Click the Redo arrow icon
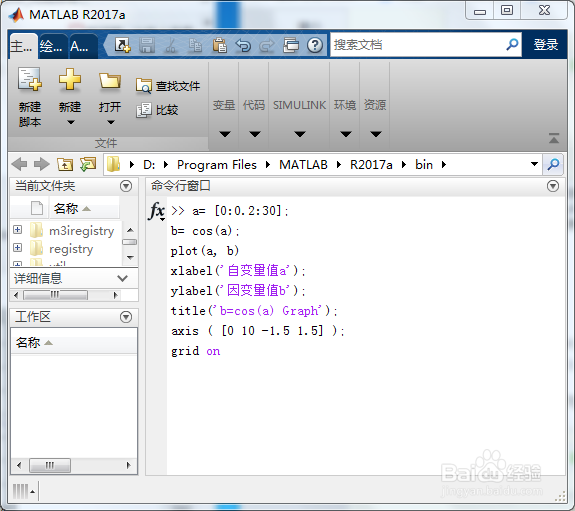This screenshot has height=511, width=575. click(267, 45)
